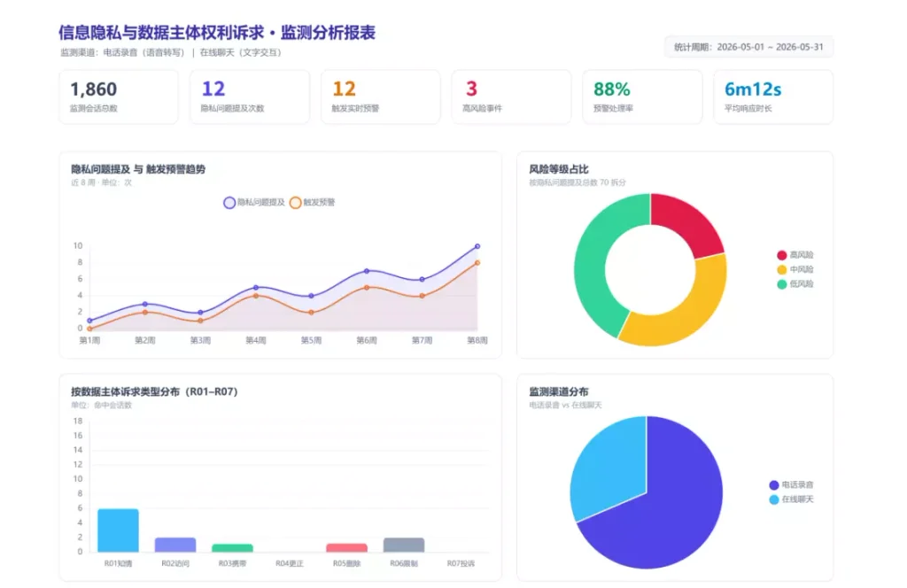The height and width of the screenshot is (588, 907).
Task: Click the 监测渠道分布 chart heading
Action: [x=559, y=392]
